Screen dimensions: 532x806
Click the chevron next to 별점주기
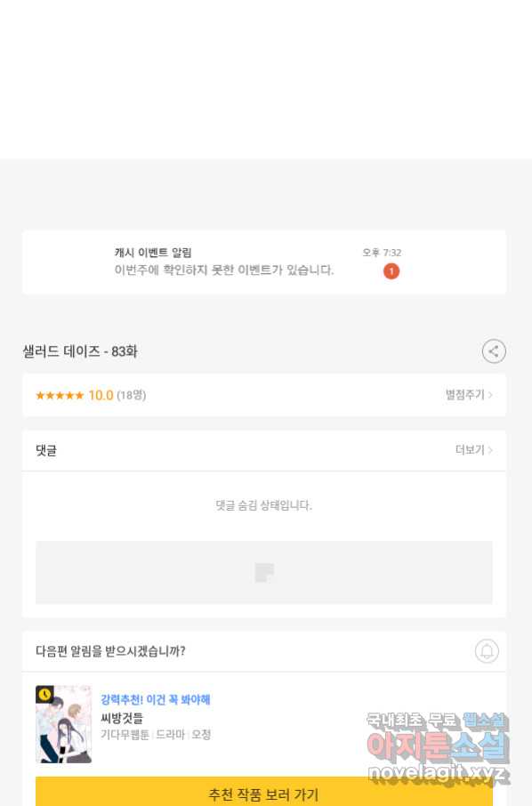point(490,395)
